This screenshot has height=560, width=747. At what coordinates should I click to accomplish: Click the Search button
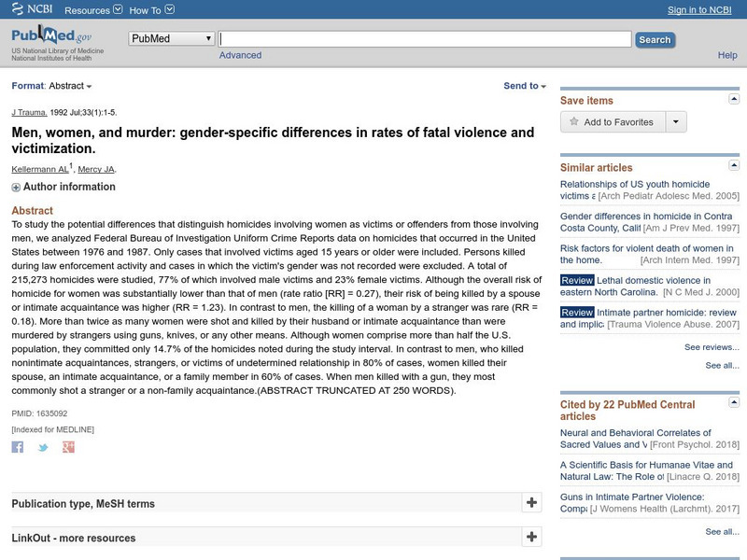(x=655, y=39)
